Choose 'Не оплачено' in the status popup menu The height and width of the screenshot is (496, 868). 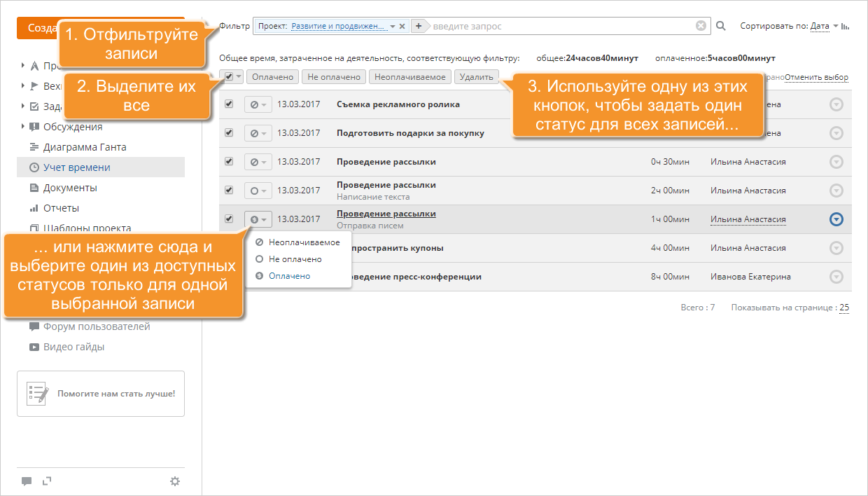tap(288, 259)
